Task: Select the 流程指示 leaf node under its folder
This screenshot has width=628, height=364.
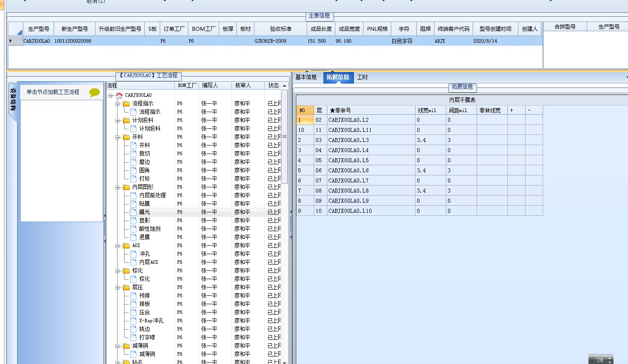Action: pos(150,112)
